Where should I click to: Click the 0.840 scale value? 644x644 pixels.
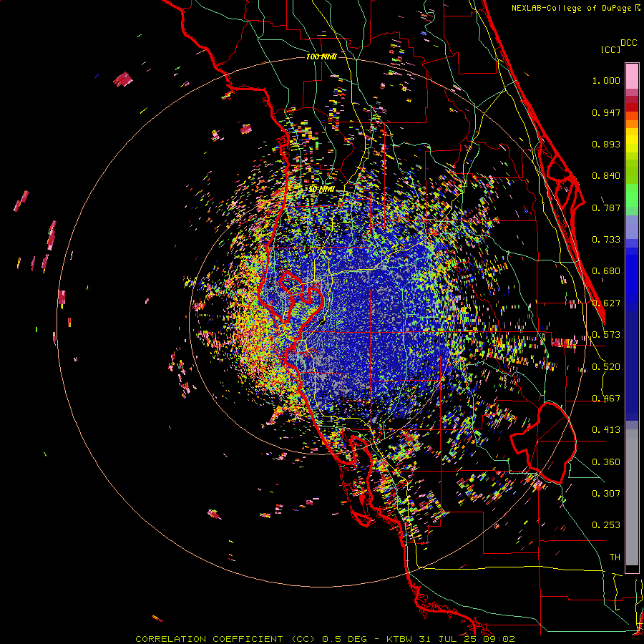(606, 176)
